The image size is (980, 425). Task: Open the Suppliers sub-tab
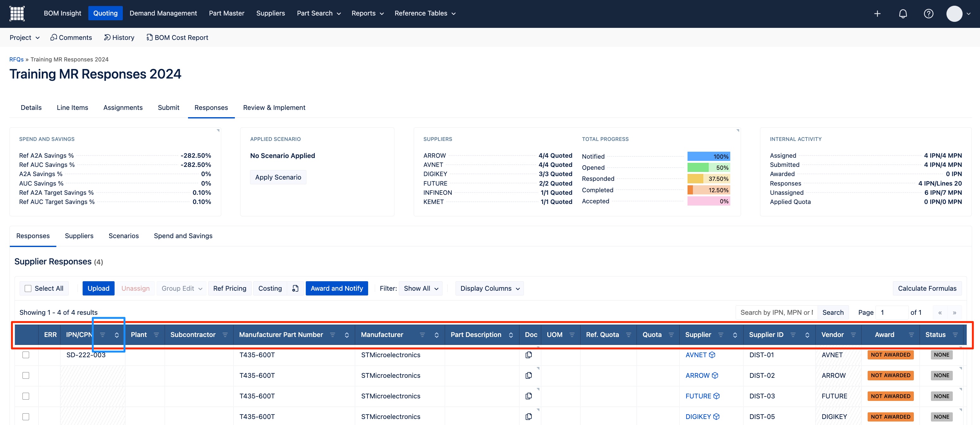[x=79, y=236]
